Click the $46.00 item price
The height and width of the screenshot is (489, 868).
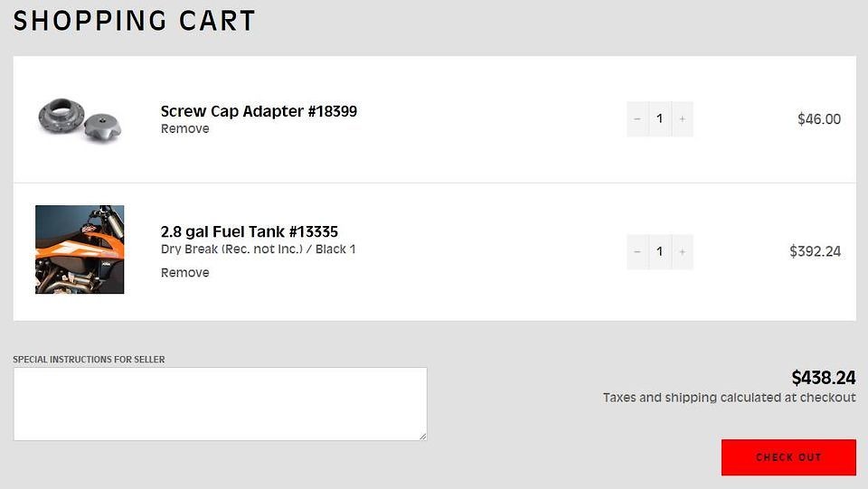pyautogui.click(x=818, y=118)
